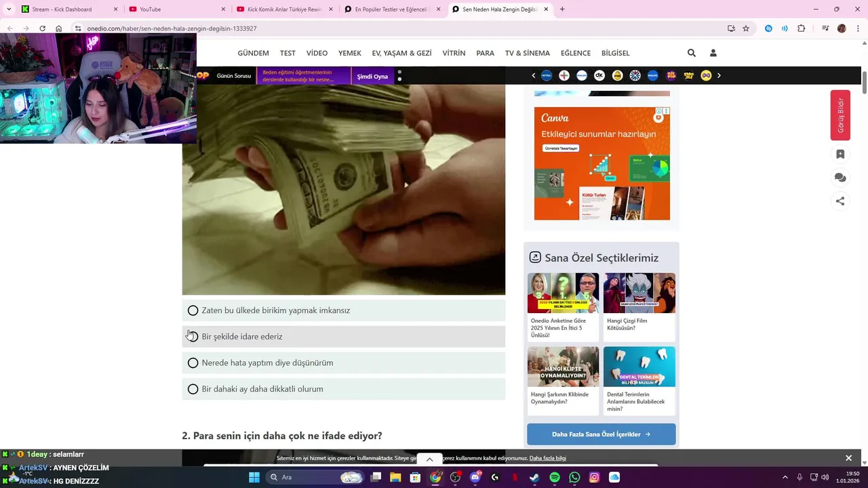The height and width of the screenshot is (488, 868).
Task: Click the NIVEA brand logo in carousel
Action: coord(547,76)
